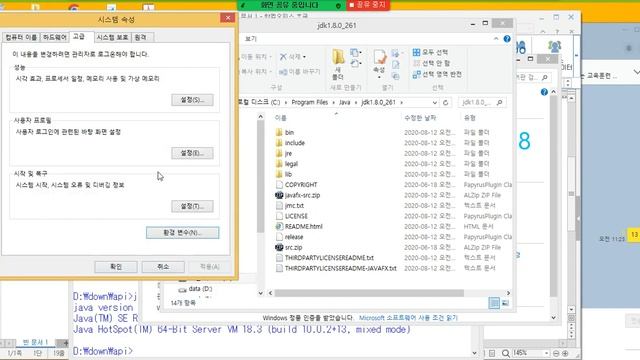This screenshot has height=360, width=640.
Task: Close the 시스템 속성 dialog
Action: [227, 18]
